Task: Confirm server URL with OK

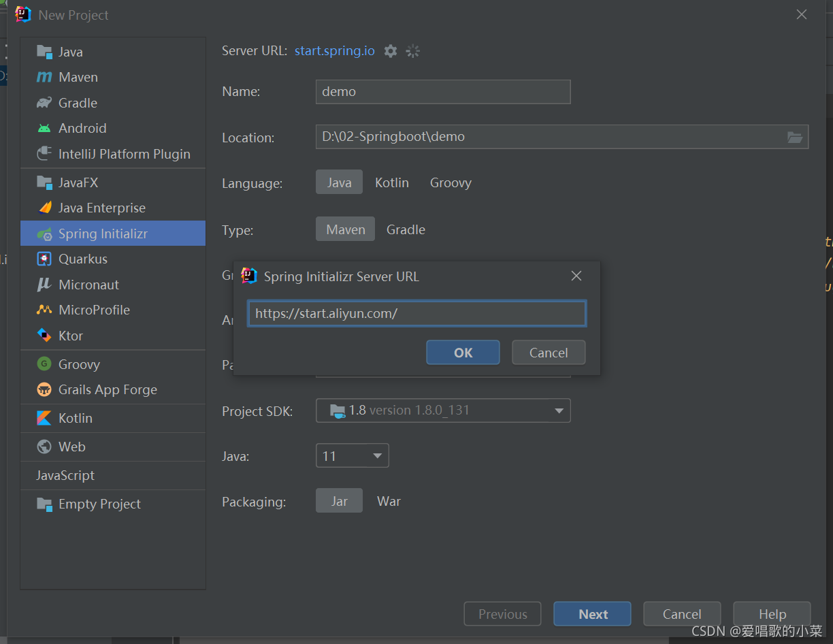Action: point(463,353)
